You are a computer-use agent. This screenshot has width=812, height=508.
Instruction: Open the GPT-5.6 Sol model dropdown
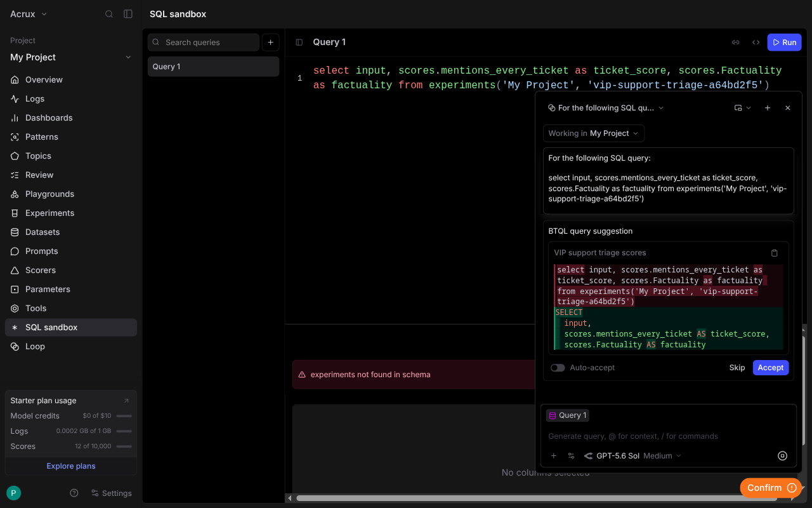[x=632, y=456]
